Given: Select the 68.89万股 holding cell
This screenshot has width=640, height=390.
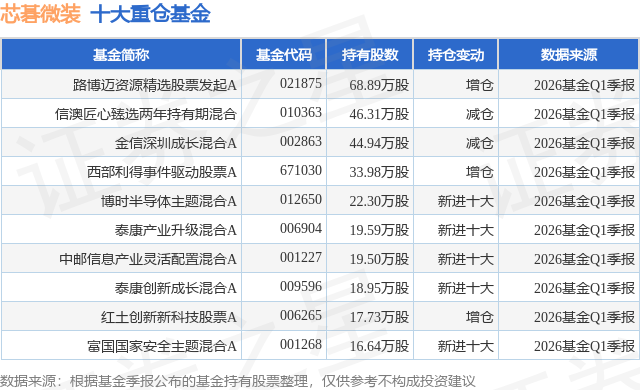Looking at the screenshot, I should [379, 85].
